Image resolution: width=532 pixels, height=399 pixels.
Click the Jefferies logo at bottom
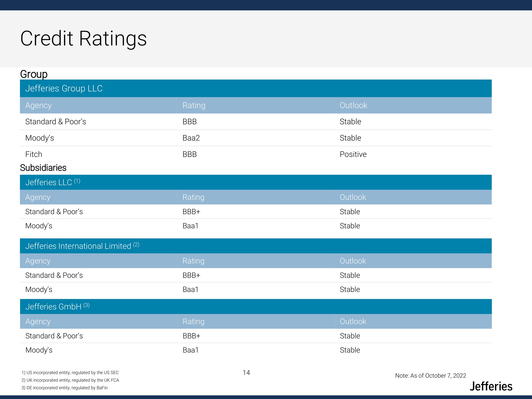click(x=491, y=386)
